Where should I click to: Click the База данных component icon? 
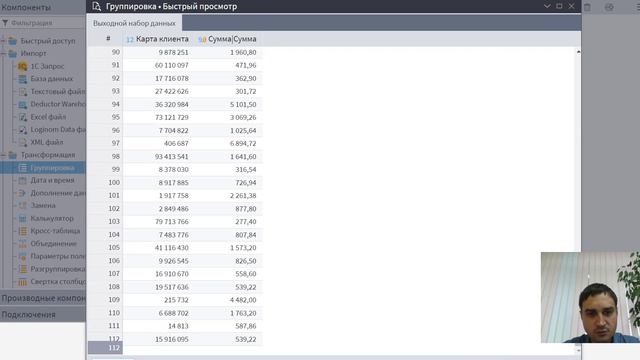(x=23, y=79)
